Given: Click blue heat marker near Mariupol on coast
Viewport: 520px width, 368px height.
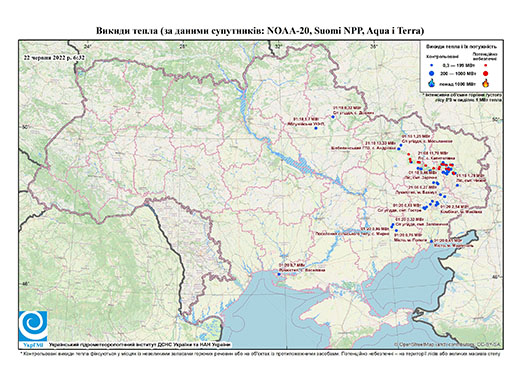Looking at the screenshot, I should point(431,241).
